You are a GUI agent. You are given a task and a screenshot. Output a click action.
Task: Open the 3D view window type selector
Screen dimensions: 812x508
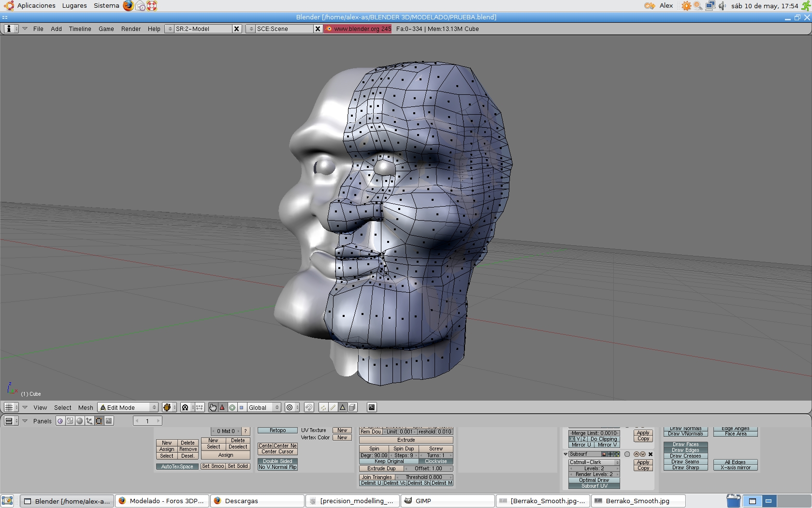(x=11, y=407)
